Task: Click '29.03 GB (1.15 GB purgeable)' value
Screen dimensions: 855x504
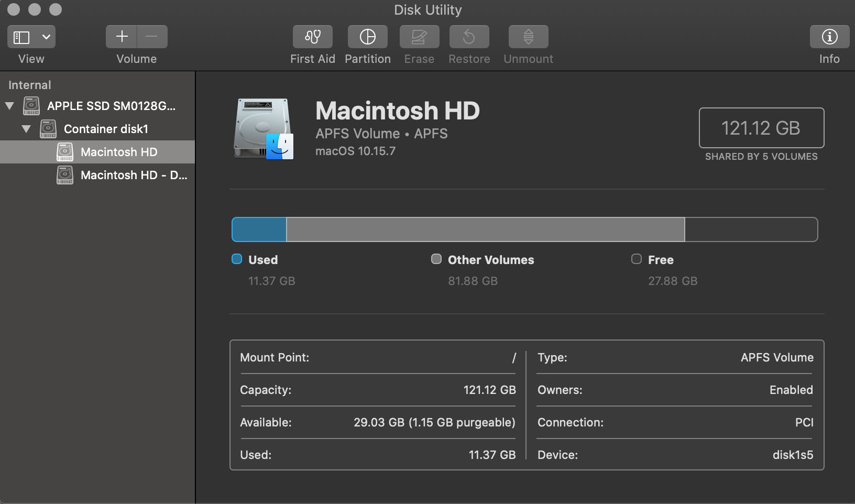Action: pyautogui.click(x=434, y=422)
